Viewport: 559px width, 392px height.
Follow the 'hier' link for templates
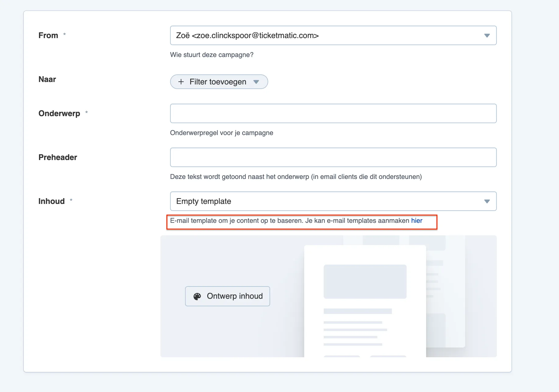417,221
